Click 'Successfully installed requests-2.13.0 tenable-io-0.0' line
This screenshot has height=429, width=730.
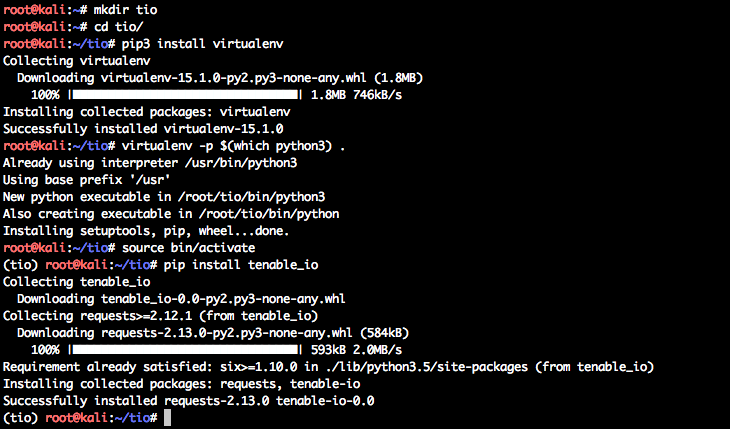pos(189,401)
